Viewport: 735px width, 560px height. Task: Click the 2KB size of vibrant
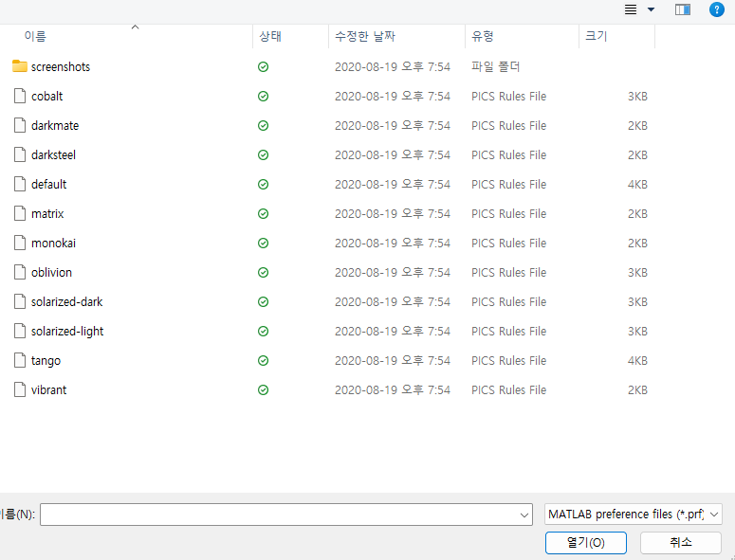point(637,390)
